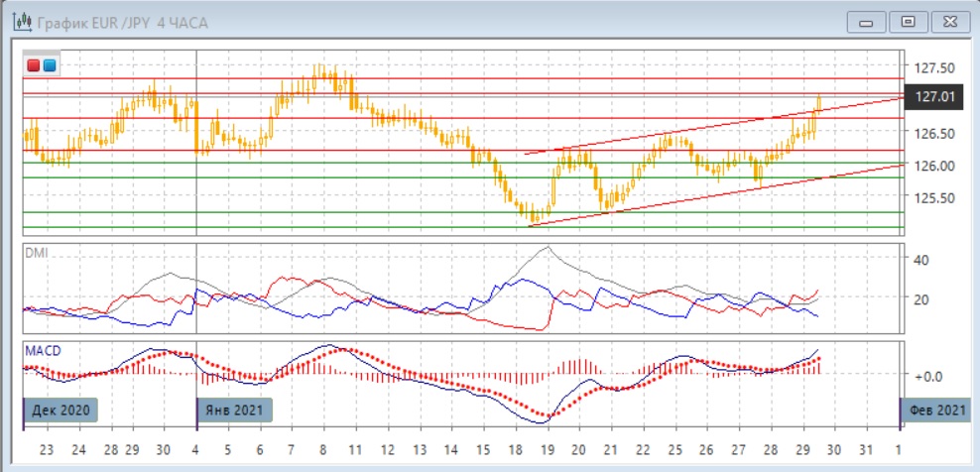
Task: Click the 126.00 price axis label
Action: [x=934, y=165]
